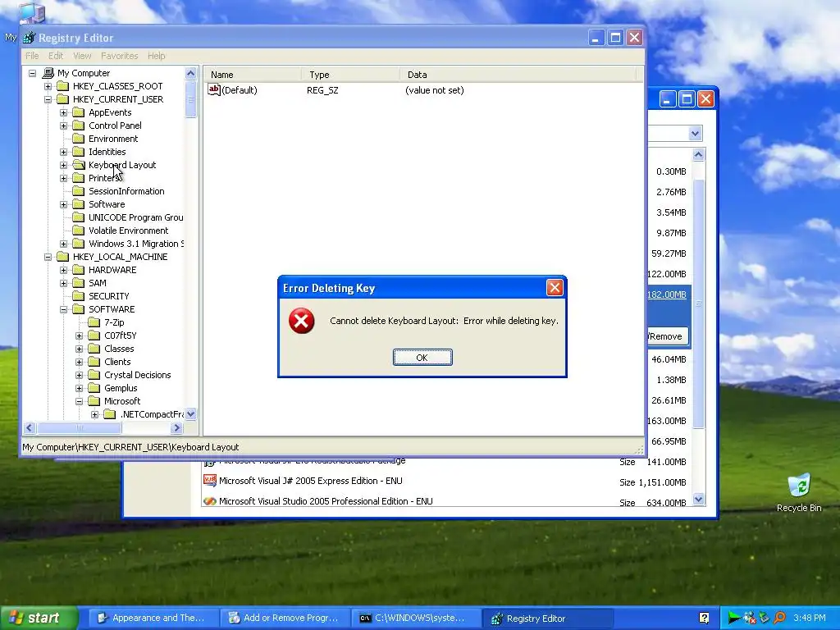Click the UNICODE Program Groups folder icon

pyautogui.click(x=78, y=217)
